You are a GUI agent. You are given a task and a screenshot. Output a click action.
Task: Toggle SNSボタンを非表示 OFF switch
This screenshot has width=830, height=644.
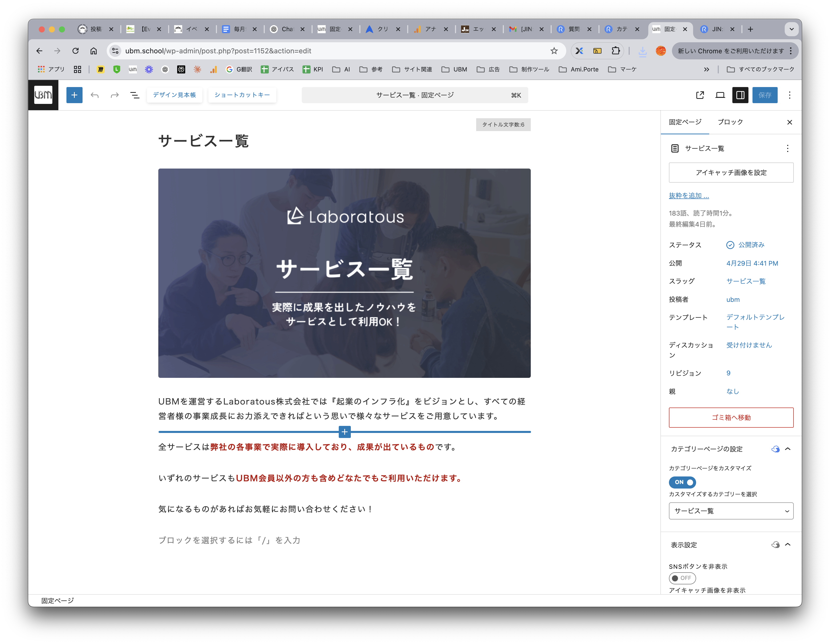(682, 578)
